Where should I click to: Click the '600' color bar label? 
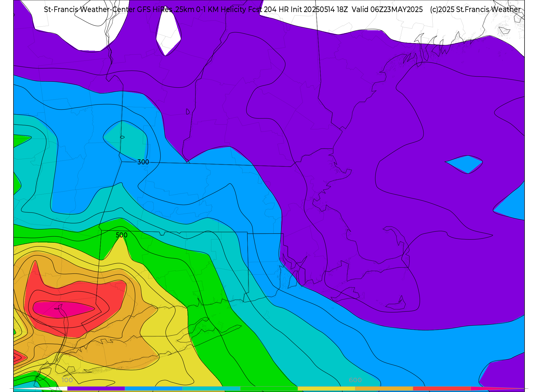355,380
